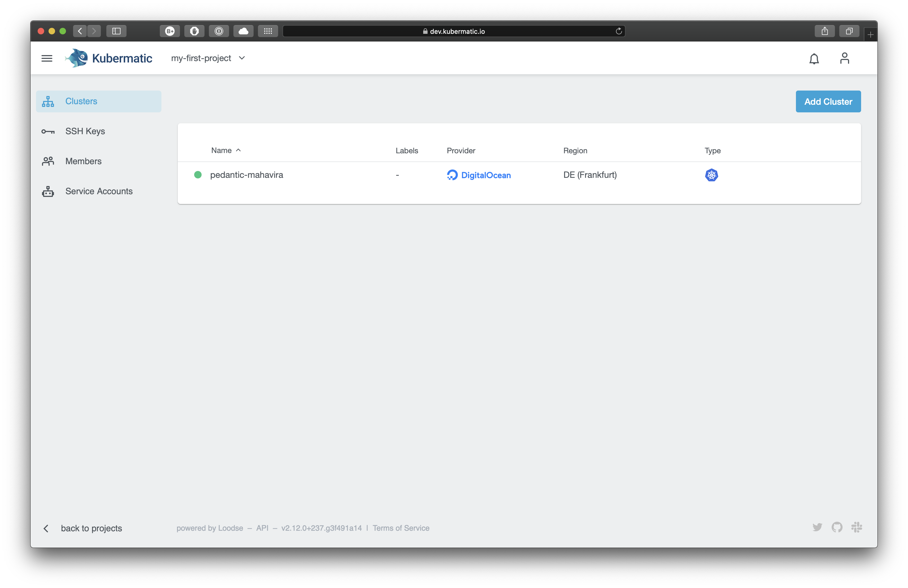Click the Kubermatic shark logo
This screenshot has width=908, height=588.
tap(77, 58)
